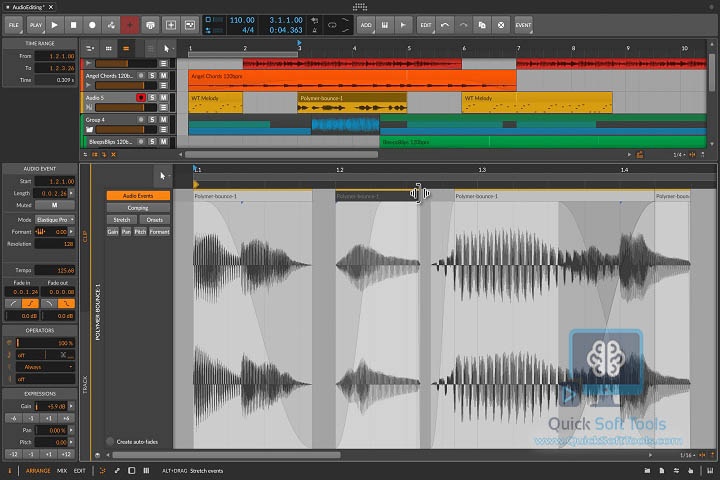720x480 pixels.
Task: Click the Tempo field showing 125.68
Action: (55, 271)
